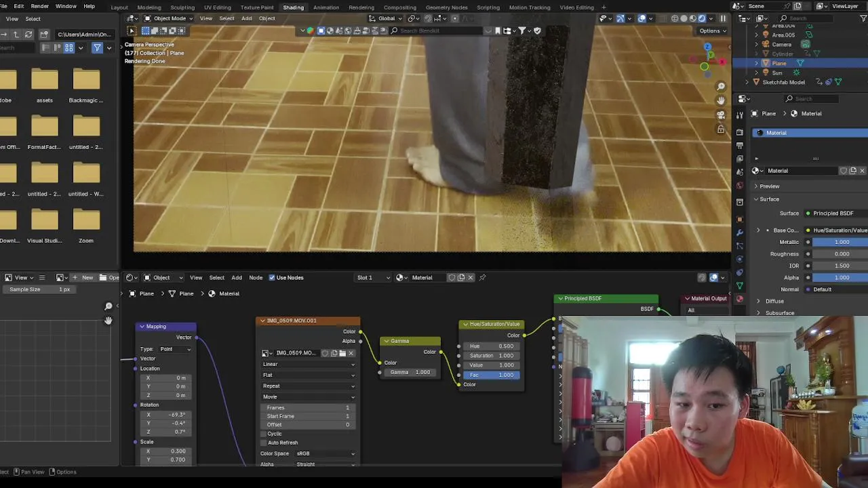Open the Material properties tab icon
Viewport: 868px width, 488px height.
click(x=740, y=299)
